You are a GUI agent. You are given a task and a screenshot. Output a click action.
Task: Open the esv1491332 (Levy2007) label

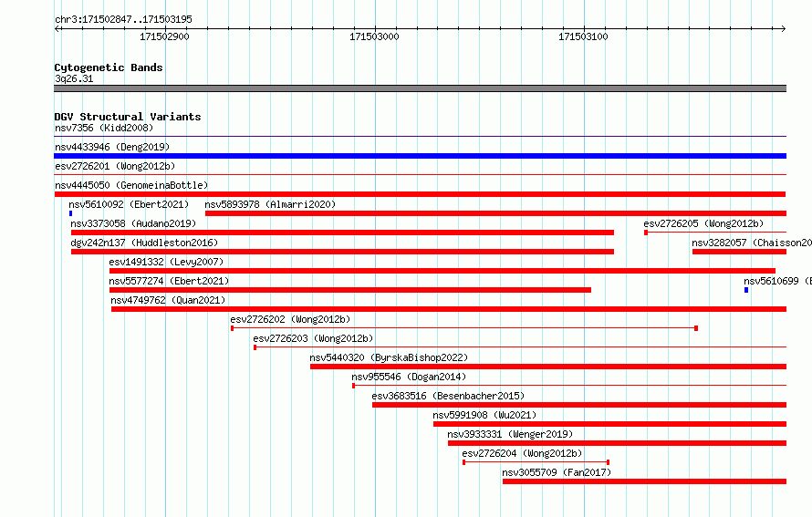click(x=166, y=262)
